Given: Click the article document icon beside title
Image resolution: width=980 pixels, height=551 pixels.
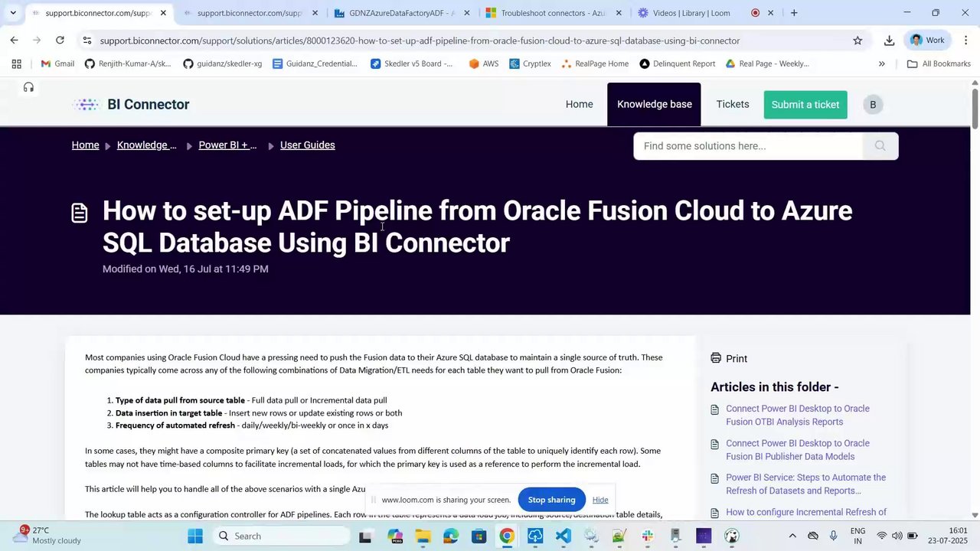Looking at the screenshot, I should click(x=80, y=213).
